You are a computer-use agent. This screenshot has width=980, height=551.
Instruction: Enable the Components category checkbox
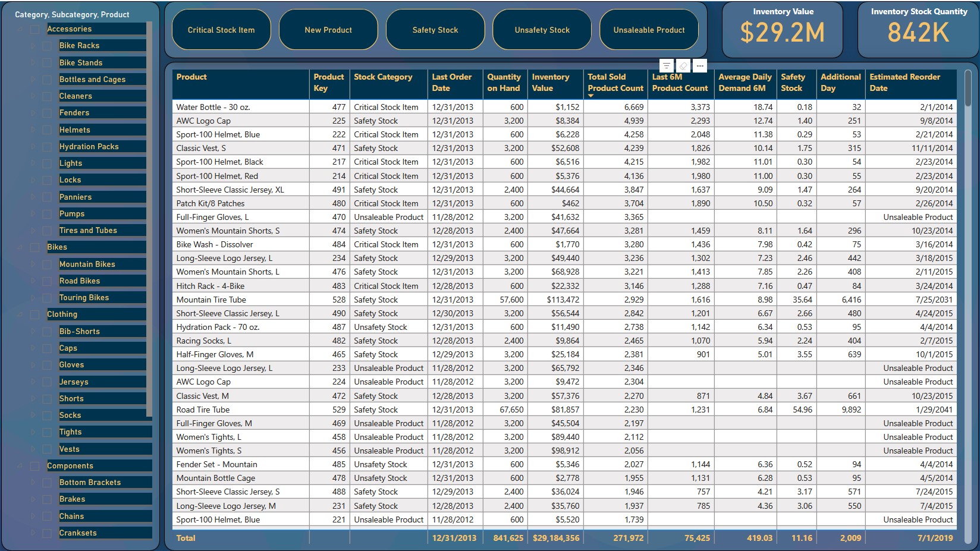click(x=35, y=465)
